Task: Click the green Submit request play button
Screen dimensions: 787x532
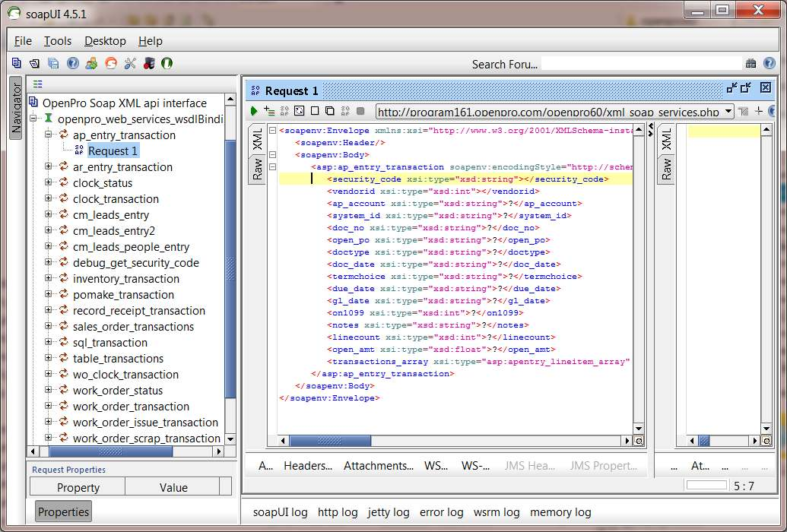Action: (x=254, y=112)
